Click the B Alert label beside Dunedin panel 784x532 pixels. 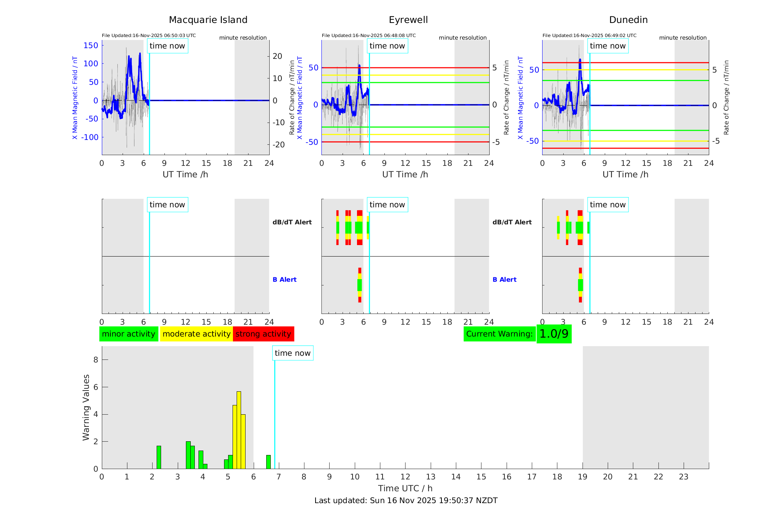tap(504, 280)
